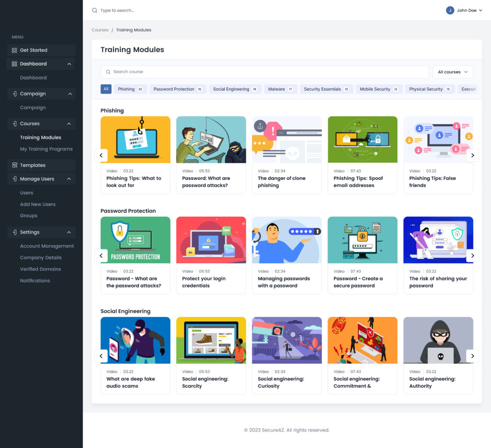Filter by Mobile Security tab
This screenshot has width=491, height=448.
379,89
